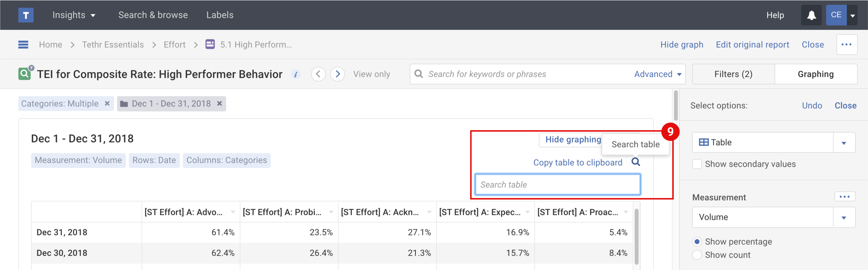Go to previous report arrow
The height and width of the screenshot is (270, 868).
pyautogui.click(x=318, y=74)
